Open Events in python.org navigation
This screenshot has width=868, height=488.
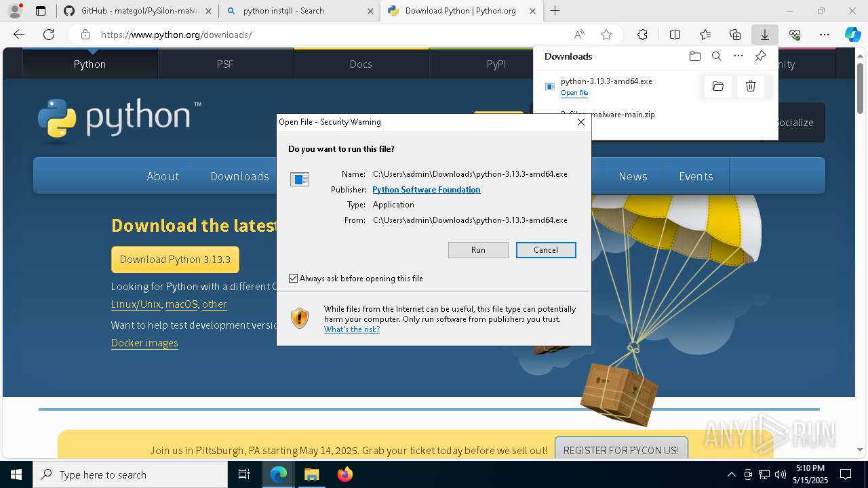tap(696, 176)
